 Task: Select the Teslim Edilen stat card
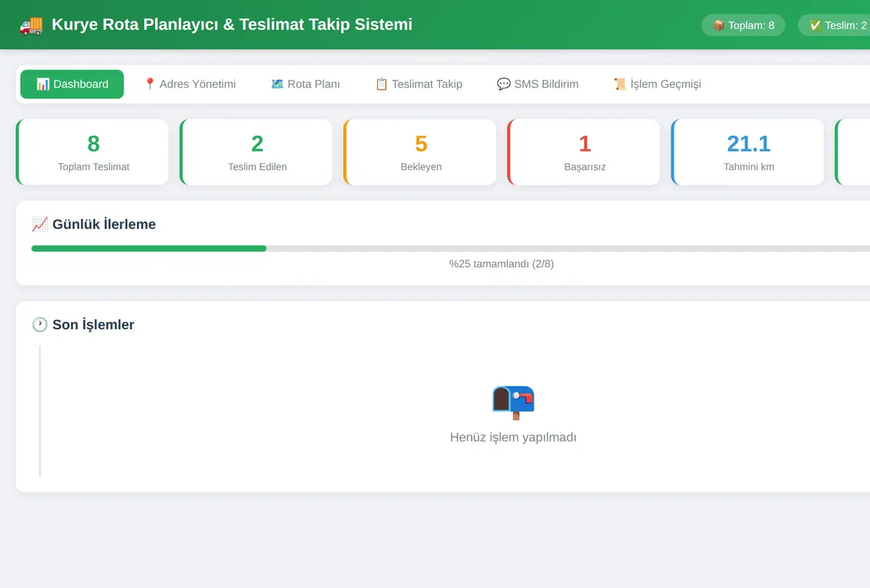click(x=256, y=152)
